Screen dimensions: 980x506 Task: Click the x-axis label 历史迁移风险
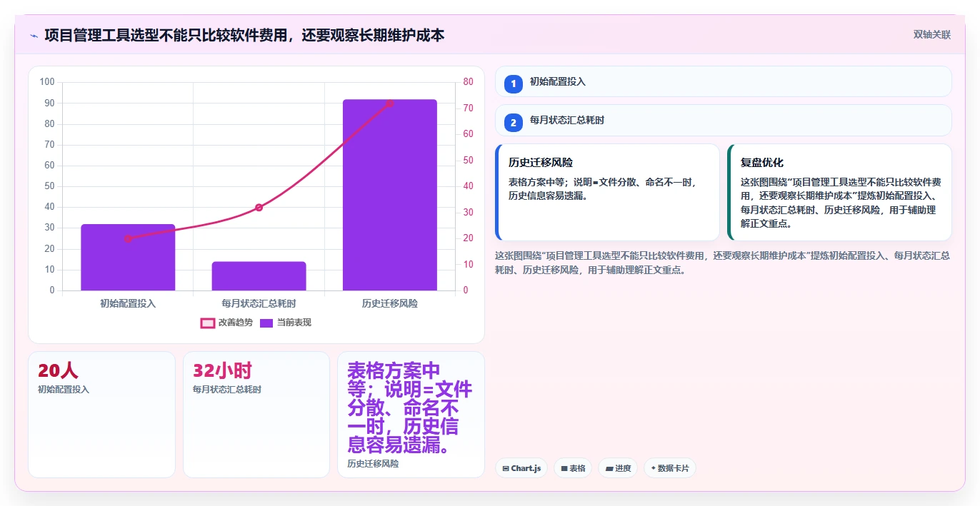390,303
